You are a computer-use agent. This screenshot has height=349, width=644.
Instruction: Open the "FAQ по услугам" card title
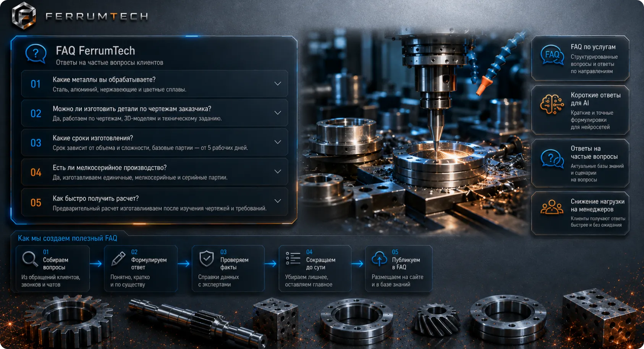point(593,47)
